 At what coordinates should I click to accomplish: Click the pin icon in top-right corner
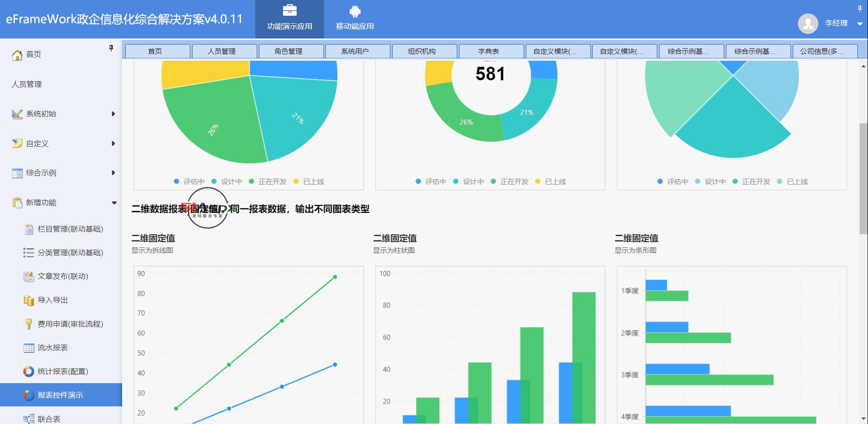click(860, 8)
